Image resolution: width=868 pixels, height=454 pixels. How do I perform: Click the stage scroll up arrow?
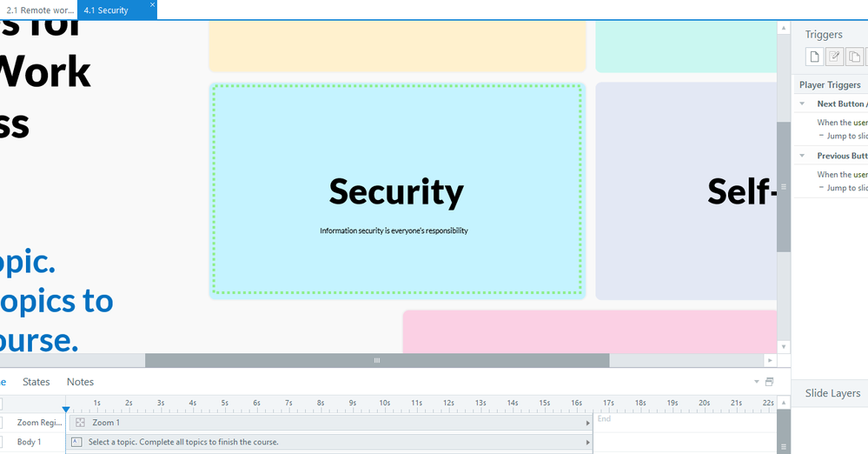pyautogui.click(x=784, y=27)
